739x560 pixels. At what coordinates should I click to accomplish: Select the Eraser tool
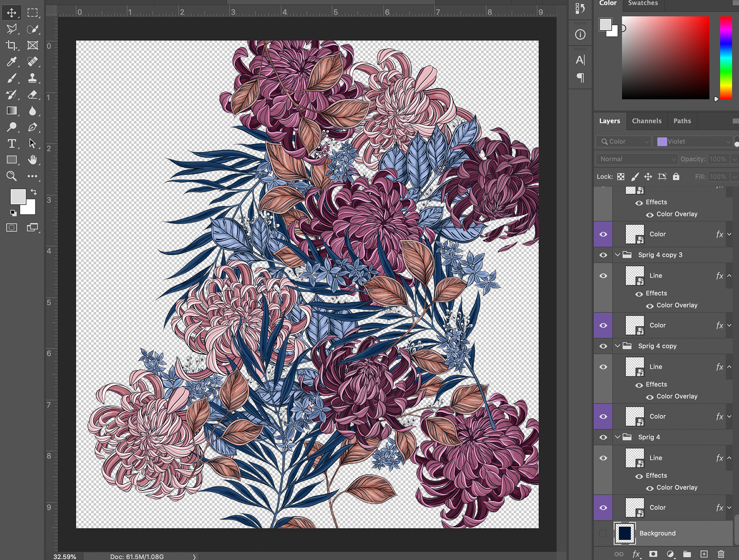tap(33, 95)
